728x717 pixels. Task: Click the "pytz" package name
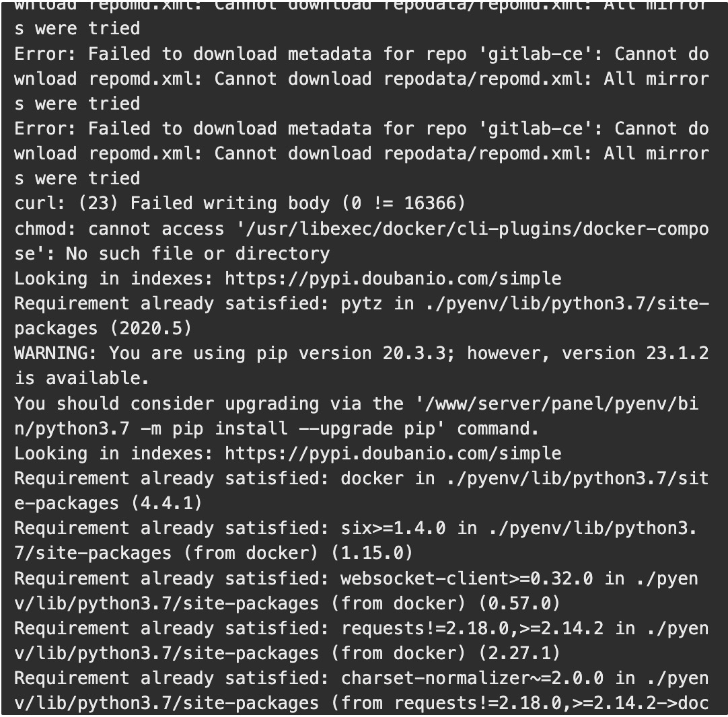click(362, 303)
